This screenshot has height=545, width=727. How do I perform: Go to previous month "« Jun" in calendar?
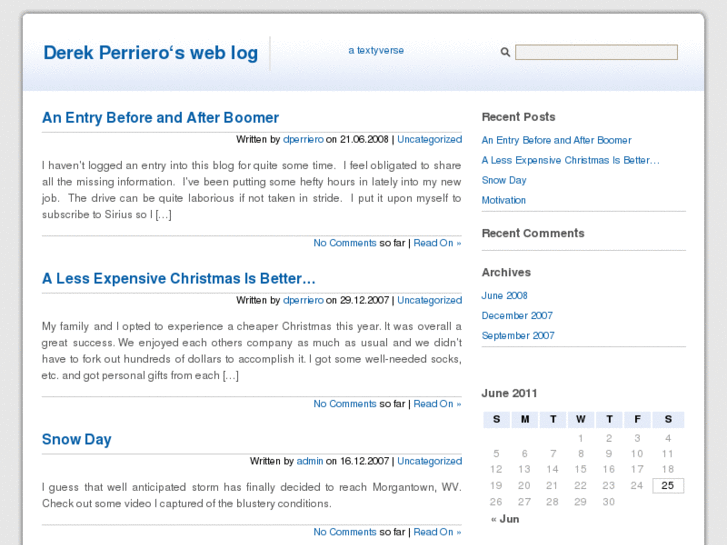coord(505,519)
